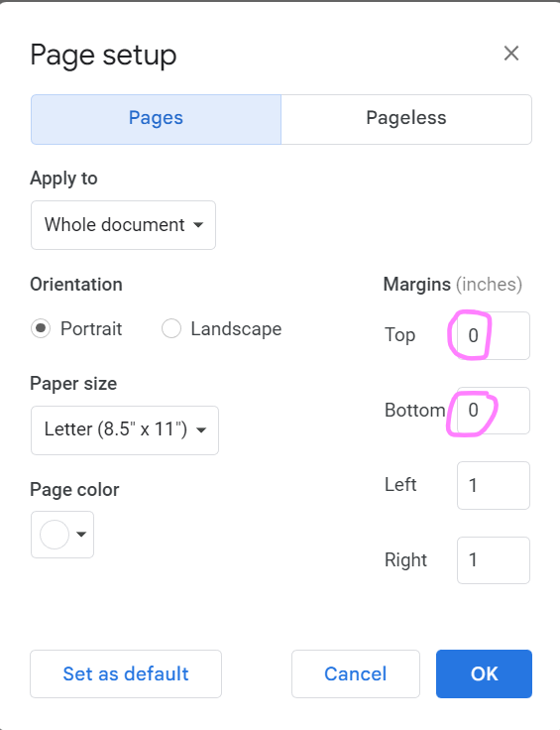Focus the Right margin field

coord(493,560)
